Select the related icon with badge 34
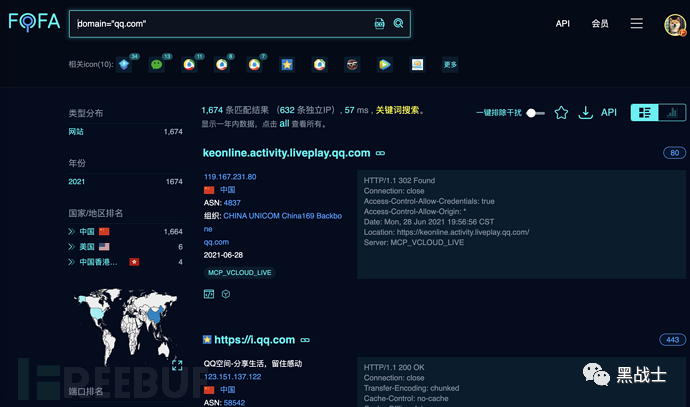The height and width of the screenshot is (407, 690). click(124, 65)
